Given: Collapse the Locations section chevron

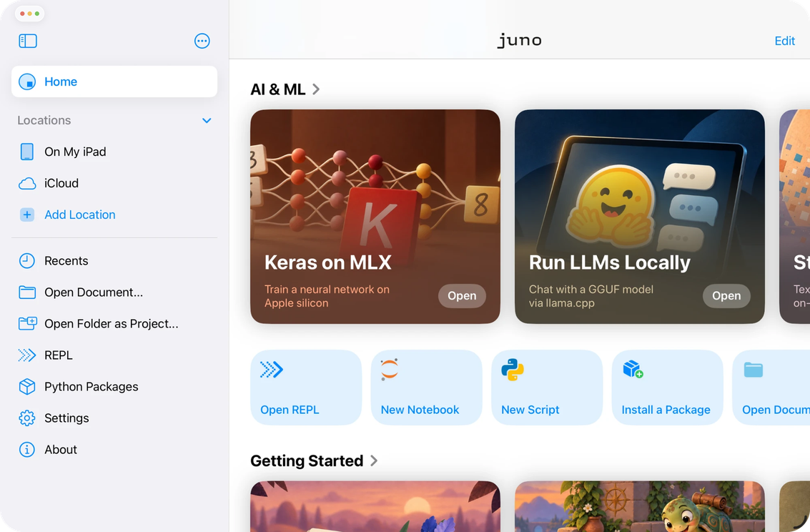Looking at the screenshot, I should coord(207,120).
